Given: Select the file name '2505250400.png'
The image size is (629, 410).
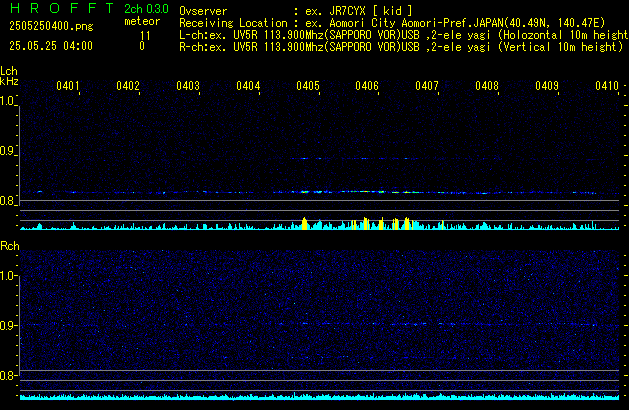Looking at the screenshot, I should point(51,26).
